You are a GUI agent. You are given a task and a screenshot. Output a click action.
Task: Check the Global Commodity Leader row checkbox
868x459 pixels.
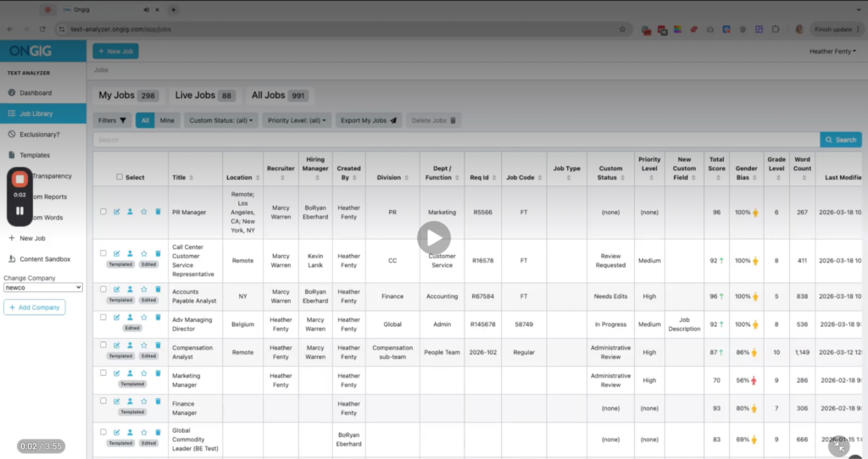[x=103, y=432]
